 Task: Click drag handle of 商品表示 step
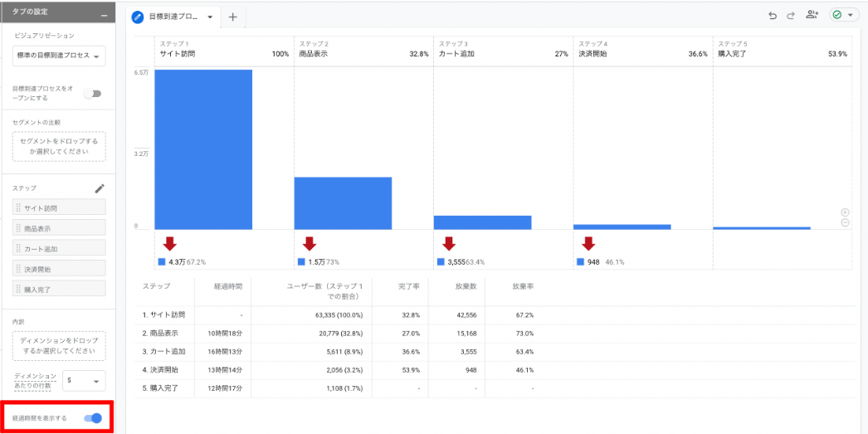pos(18,228)
